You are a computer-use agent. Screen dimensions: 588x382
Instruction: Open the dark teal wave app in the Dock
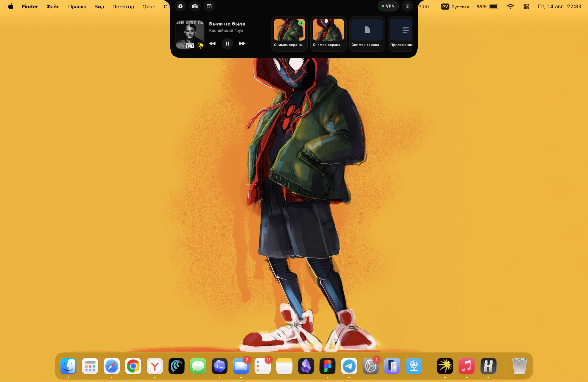[x=176, y=366]
